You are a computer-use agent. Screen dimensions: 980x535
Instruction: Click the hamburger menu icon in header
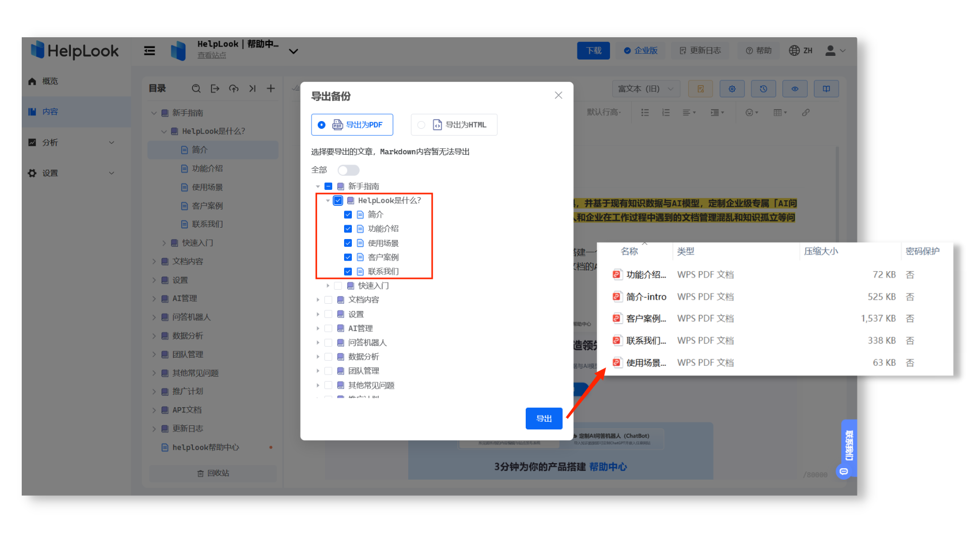(x=150, y=51)
